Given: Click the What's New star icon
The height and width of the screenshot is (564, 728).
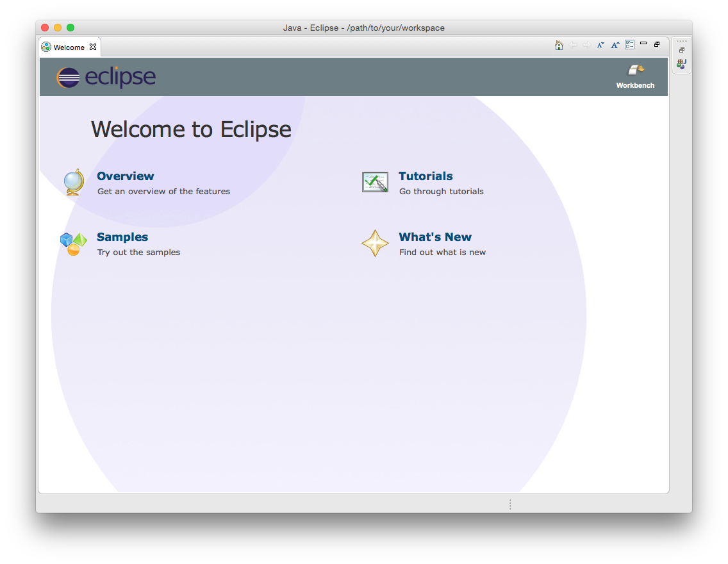Looking at the screenshot, I should [x=375, y=243].
